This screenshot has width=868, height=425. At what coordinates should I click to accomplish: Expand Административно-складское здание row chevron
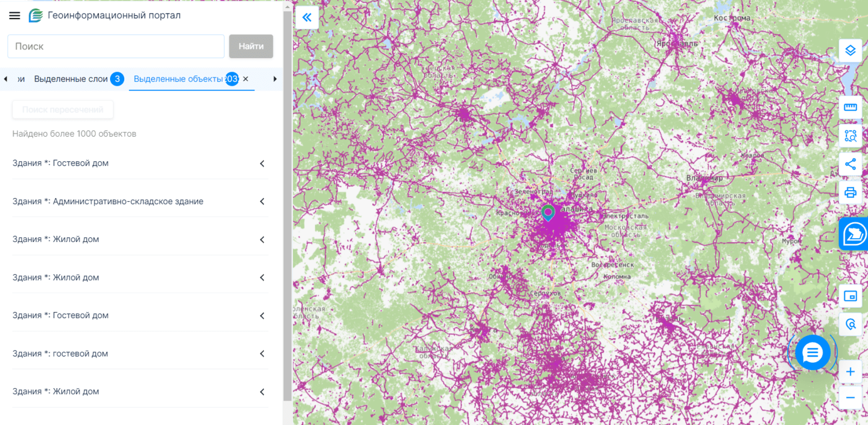(x=262, y=201)
